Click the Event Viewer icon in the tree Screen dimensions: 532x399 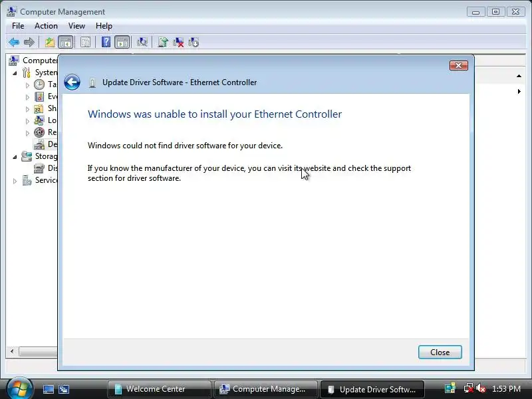pos(39,96)
